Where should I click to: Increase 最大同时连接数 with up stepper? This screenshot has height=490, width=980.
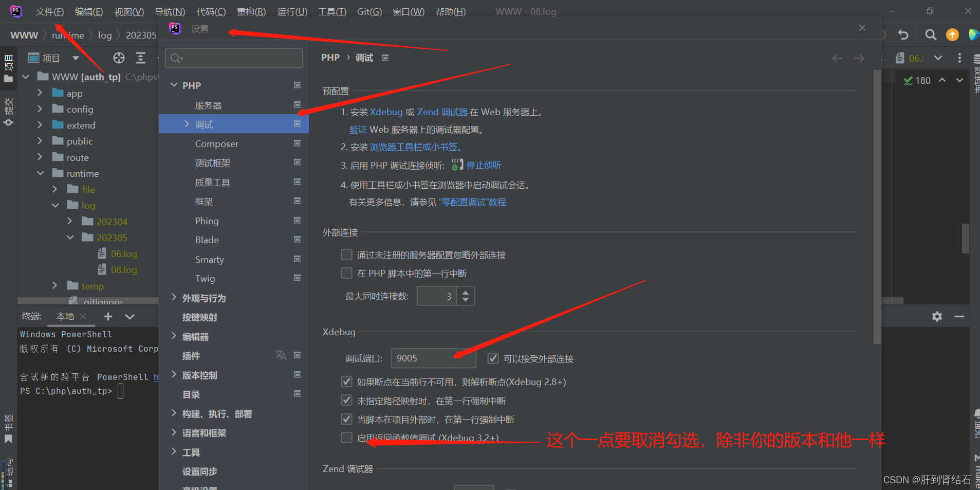[465, 292]
